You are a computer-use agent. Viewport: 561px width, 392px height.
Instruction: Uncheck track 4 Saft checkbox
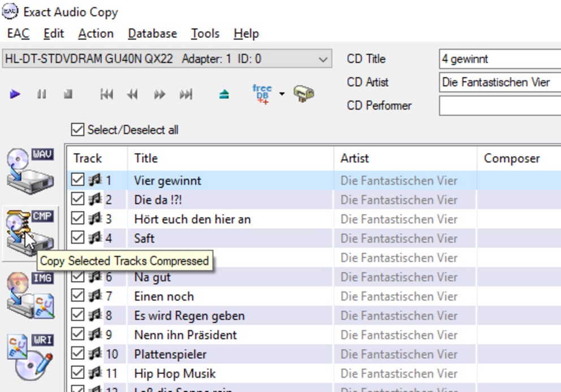click(77, 238)
